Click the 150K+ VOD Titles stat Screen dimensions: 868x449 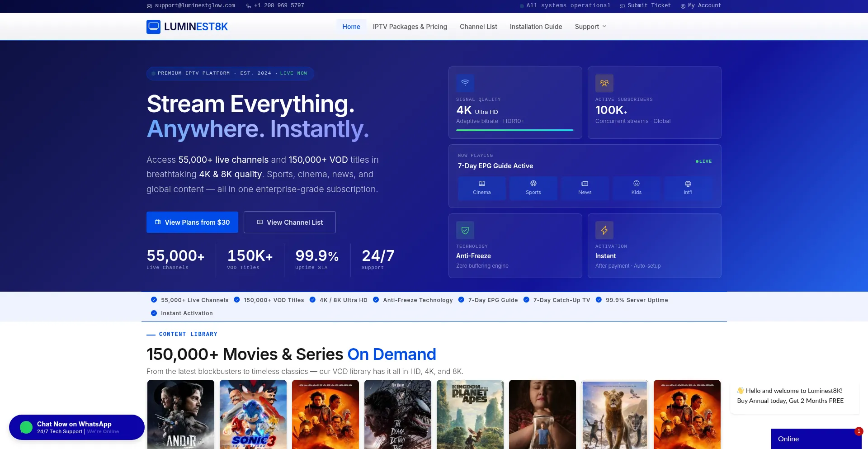[x=250, y=259]
